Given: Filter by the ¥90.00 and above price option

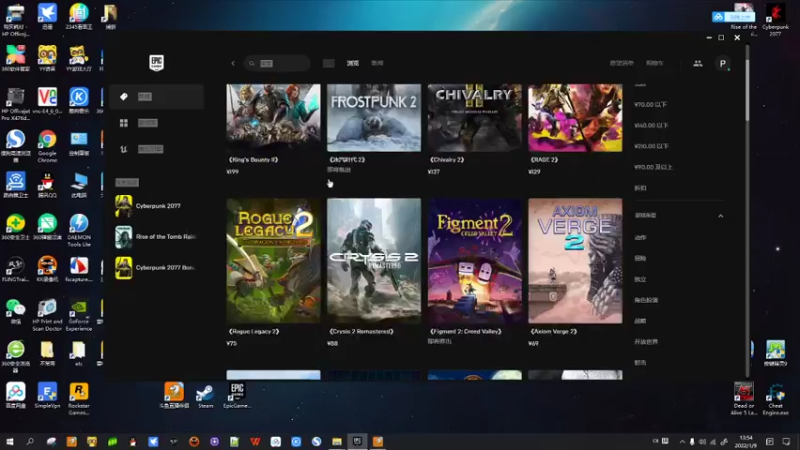Looking at the screenshot, I should point(654,167).
